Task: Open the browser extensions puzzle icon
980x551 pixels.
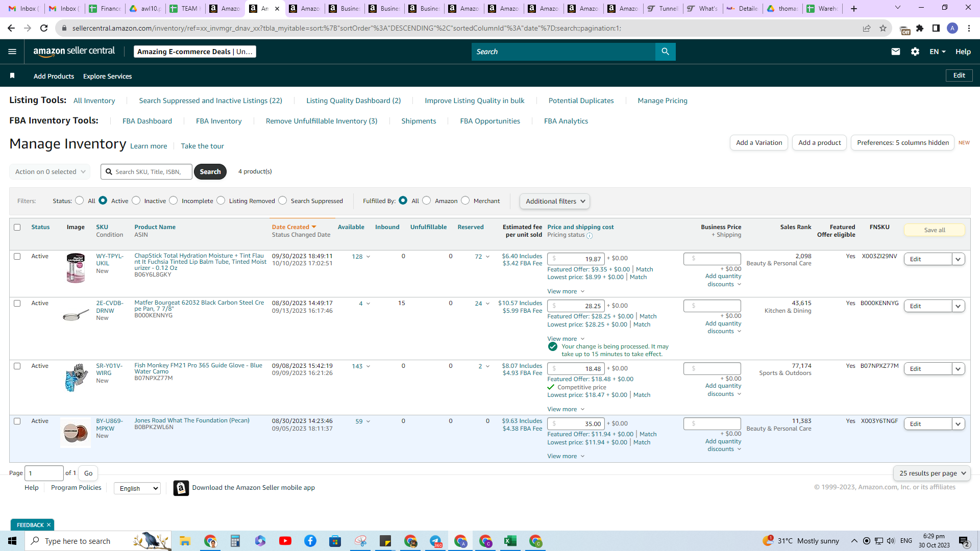Action: pos(920,28)
